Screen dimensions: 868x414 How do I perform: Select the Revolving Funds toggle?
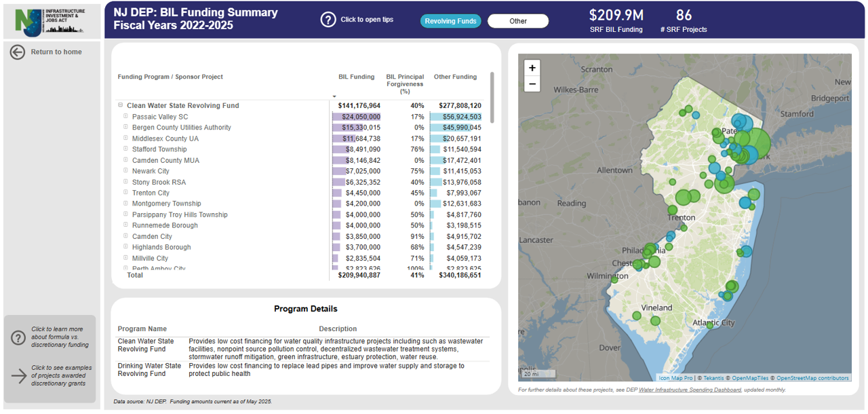pos(450,21)
